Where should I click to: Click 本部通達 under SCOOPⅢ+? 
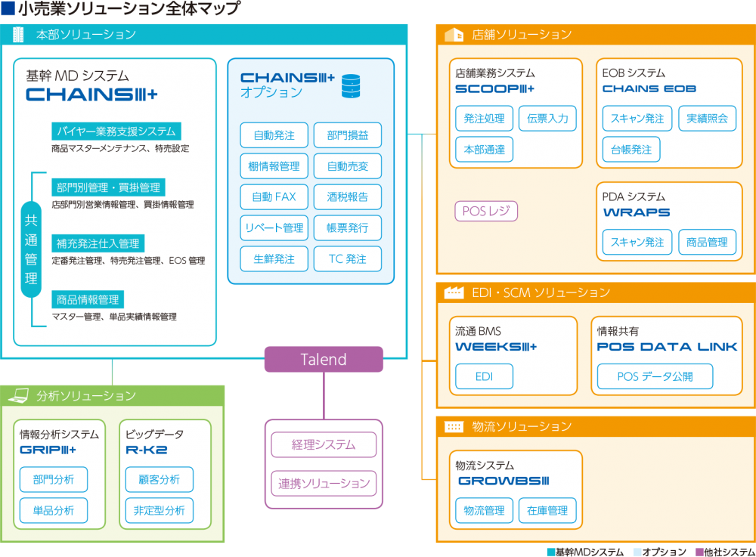pyautogui.click(x=484, y=150)
